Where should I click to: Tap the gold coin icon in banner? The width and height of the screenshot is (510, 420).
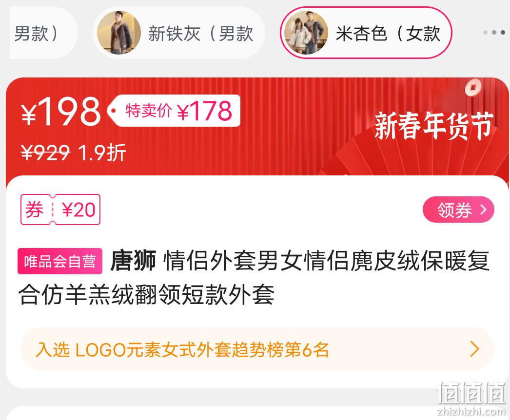[473, 87]
